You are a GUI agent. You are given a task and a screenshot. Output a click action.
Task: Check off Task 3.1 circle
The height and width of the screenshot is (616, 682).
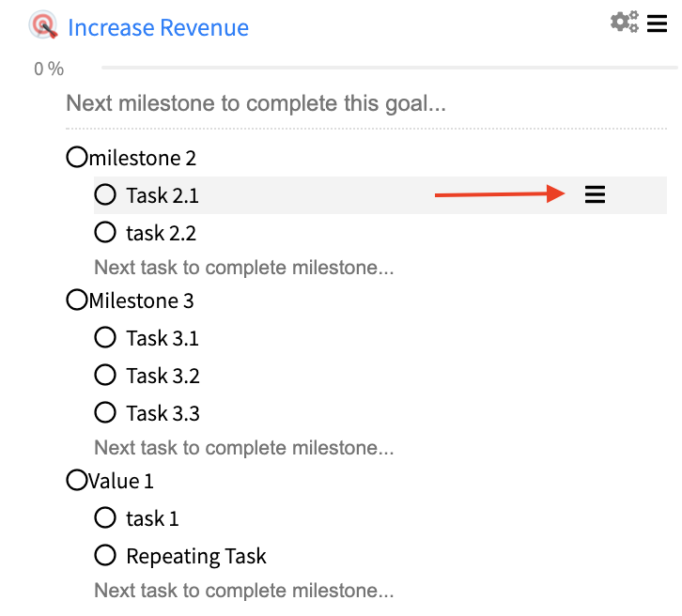105,337
